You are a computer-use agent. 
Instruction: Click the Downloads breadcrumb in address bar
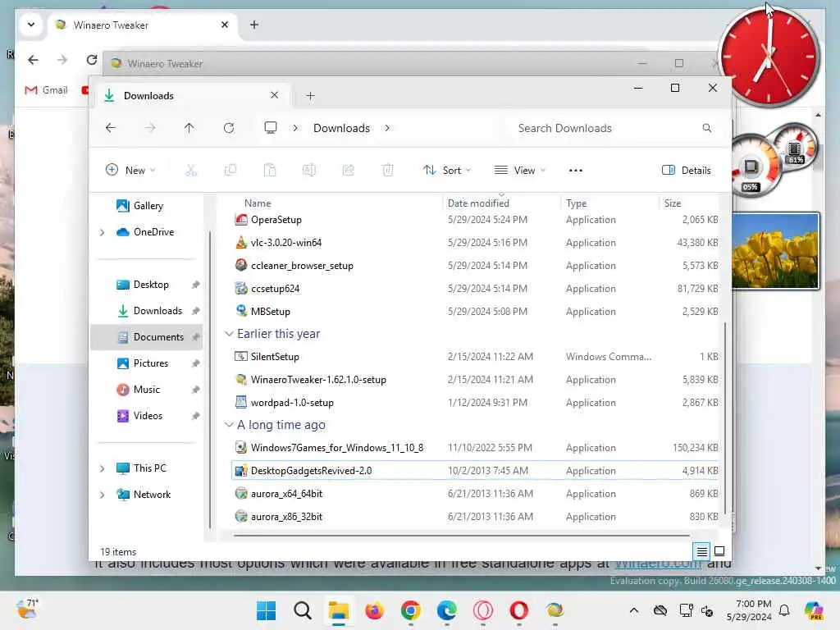[x=342, y=128]
